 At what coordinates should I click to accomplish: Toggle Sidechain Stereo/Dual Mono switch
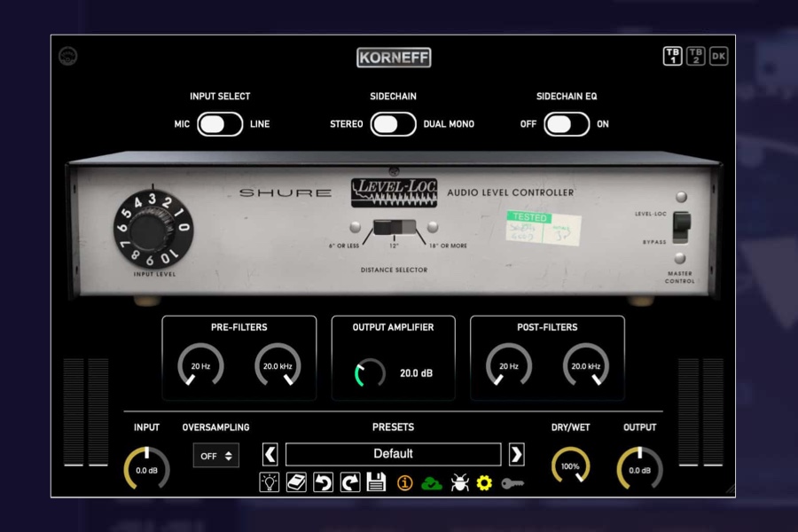pos(393,124)
